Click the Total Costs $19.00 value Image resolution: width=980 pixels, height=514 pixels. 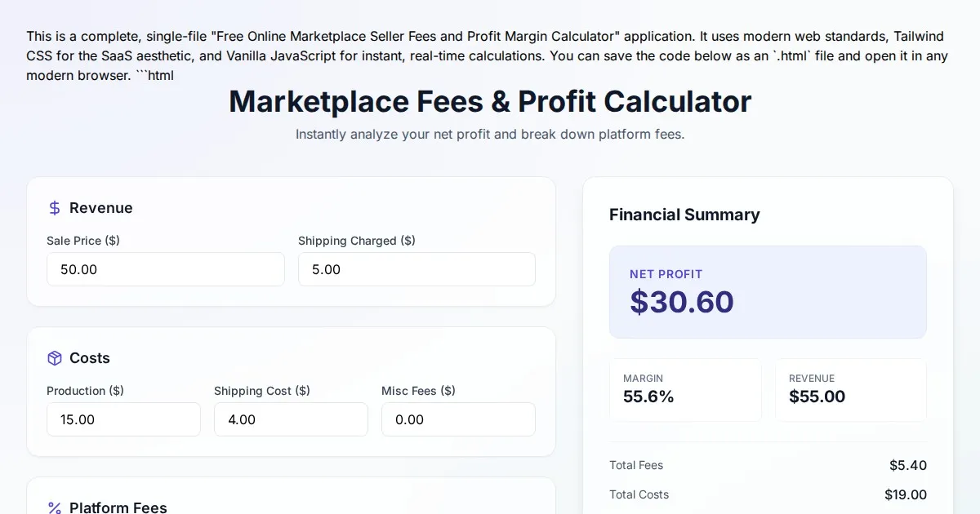pyautogui.click(x=905, y=494)
